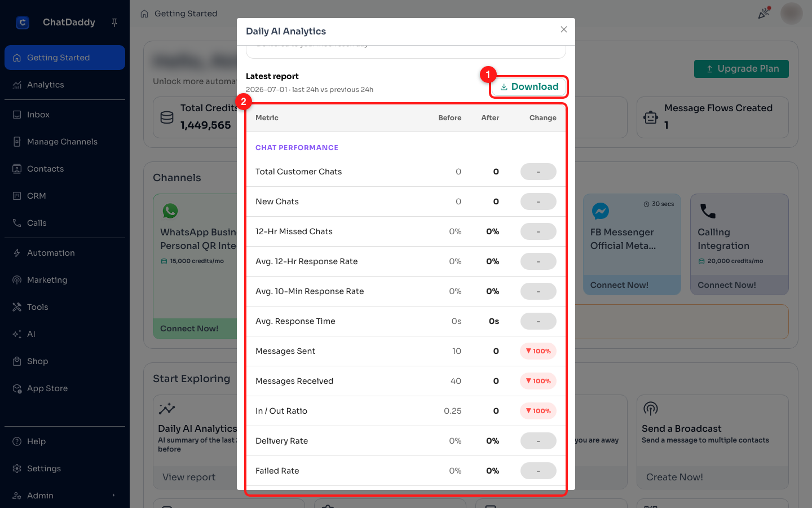Open CRM in the sidebar
The image size is (812, 508).
(65, 196)
